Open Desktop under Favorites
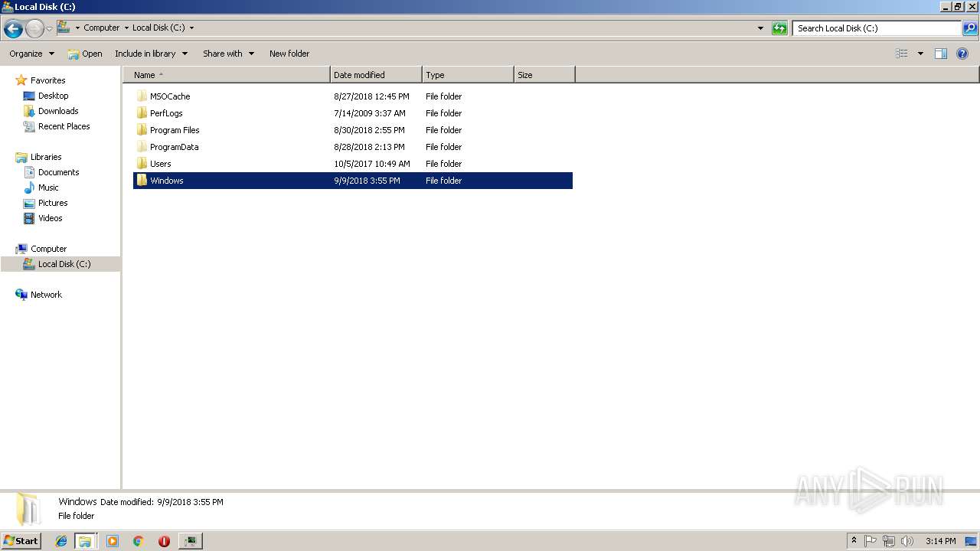 click(x=53, y=96)
